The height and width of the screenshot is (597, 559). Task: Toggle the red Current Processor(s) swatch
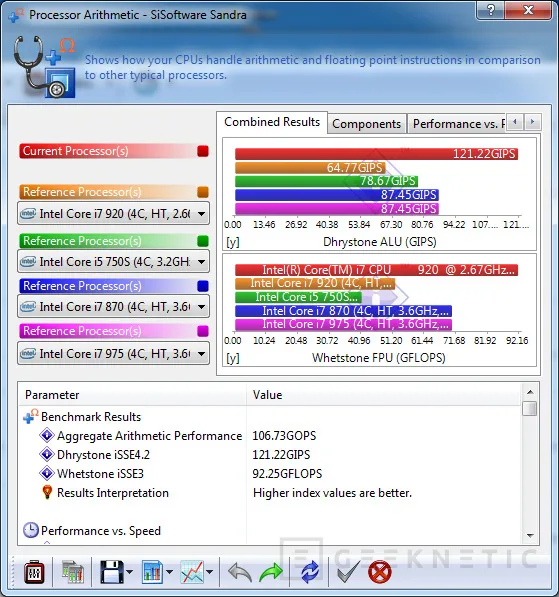tap(203, 151)
